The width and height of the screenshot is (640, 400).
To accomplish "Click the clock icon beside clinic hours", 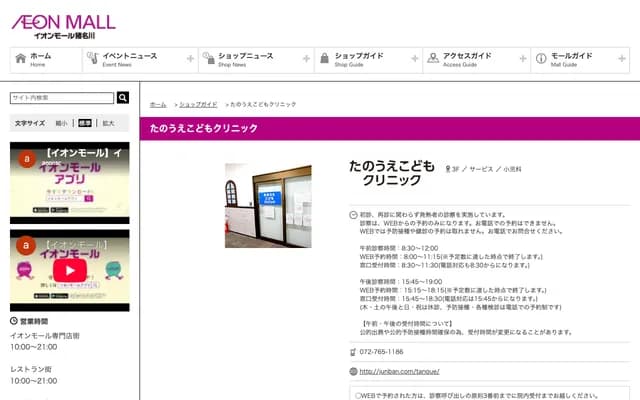I will 353,215.
